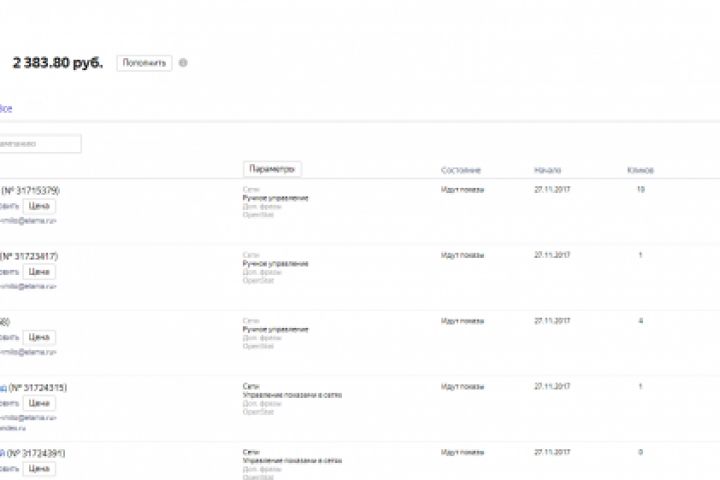Click the balance amount 2 383.80 руб.
The image size is (720, 480).
[58, 62]
